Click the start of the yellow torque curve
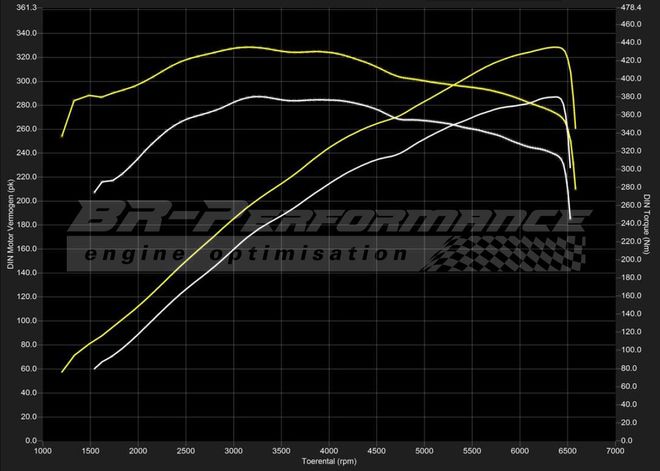The width and height of the screenshot is (660, 471). (x=62, y=136)
